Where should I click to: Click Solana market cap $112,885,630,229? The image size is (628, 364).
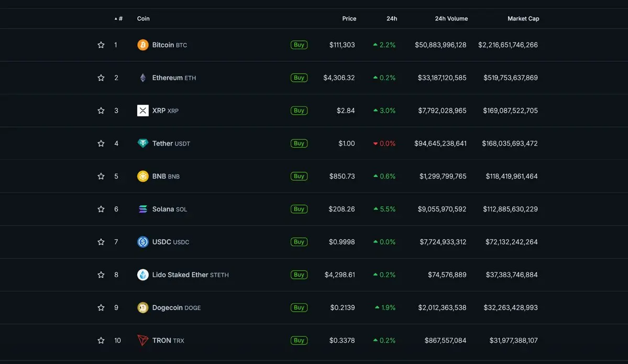tap(510, 209)
